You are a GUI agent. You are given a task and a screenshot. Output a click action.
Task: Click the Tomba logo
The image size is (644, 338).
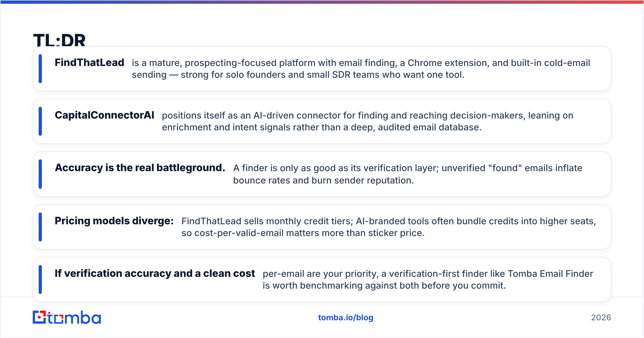[67, 317]
